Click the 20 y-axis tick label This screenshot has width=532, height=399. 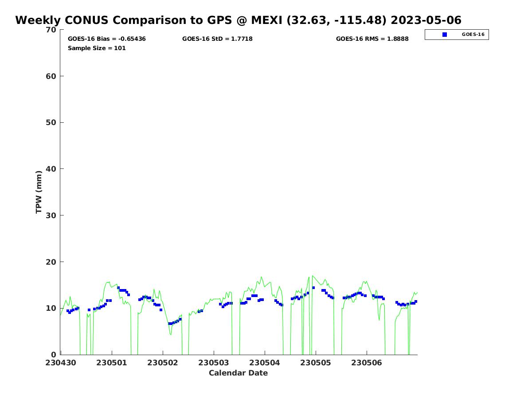coord(51,262)
